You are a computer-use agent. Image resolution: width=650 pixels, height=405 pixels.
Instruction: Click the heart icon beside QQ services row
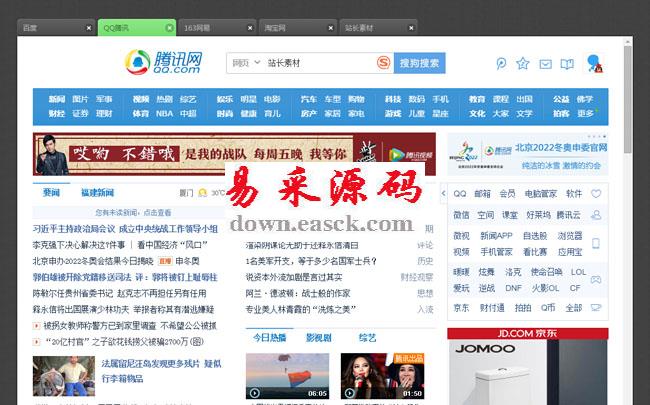596,193
